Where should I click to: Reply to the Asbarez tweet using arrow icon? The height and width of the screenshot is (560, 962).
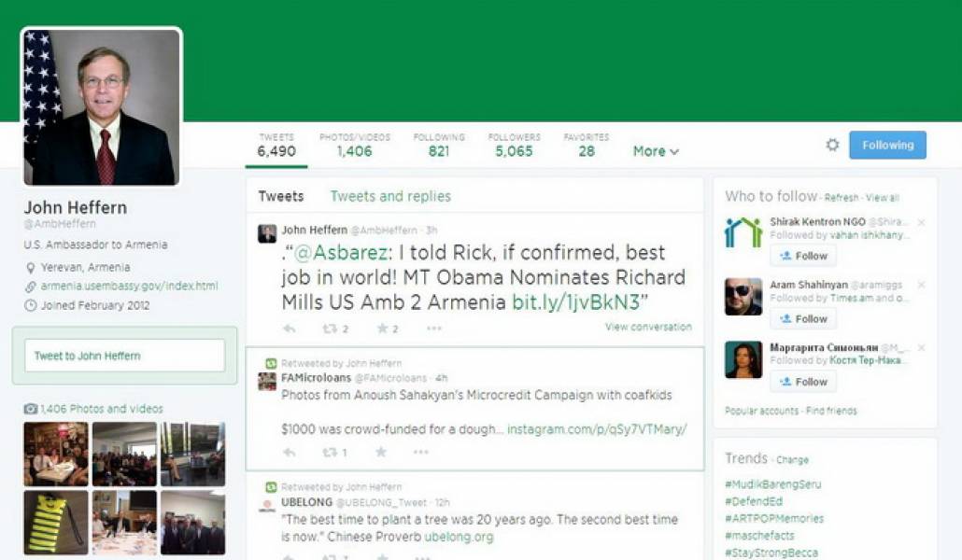click(290, 329)
